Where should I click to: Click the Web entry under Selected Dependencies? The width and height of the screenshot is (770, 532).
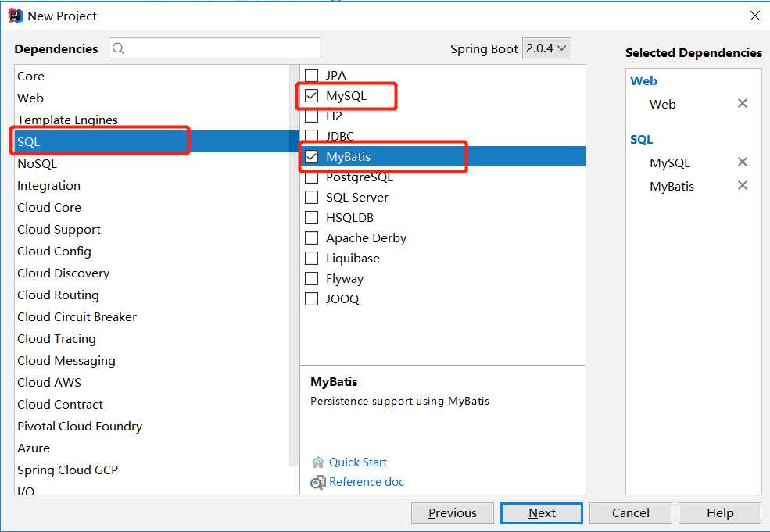point(662,104)
